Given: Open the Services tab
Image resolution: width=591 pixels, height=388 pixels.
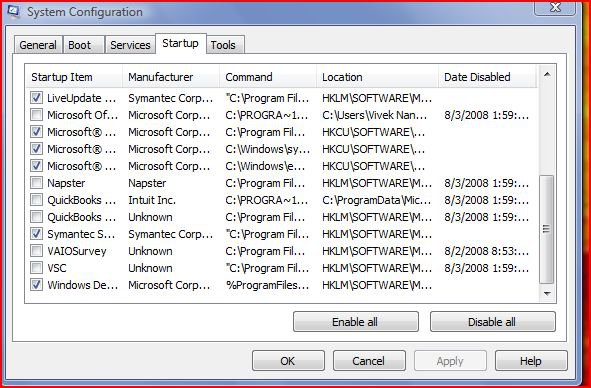Looking at the screenshot, I should (130, 45).
